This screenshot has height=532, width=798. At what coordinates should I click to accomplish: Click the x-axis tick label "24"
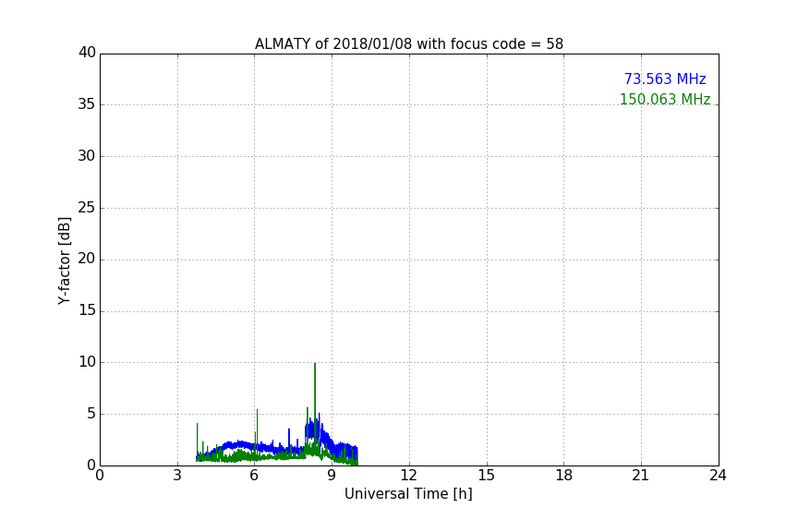click(719, 476)
